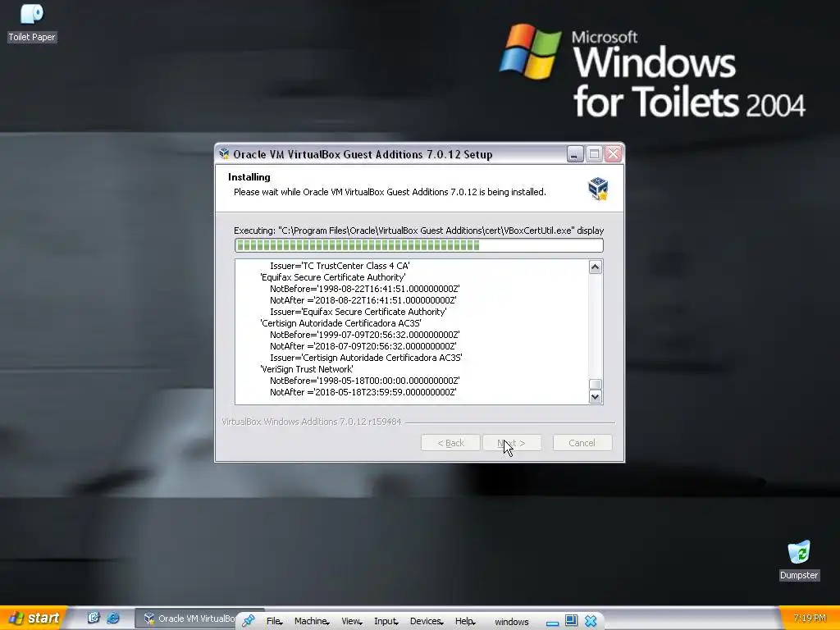Image resolution: width=840 pixels, height=630 pixels.
Task: Click the Outlook Express quick launch icon
Action: pos(94,618)
